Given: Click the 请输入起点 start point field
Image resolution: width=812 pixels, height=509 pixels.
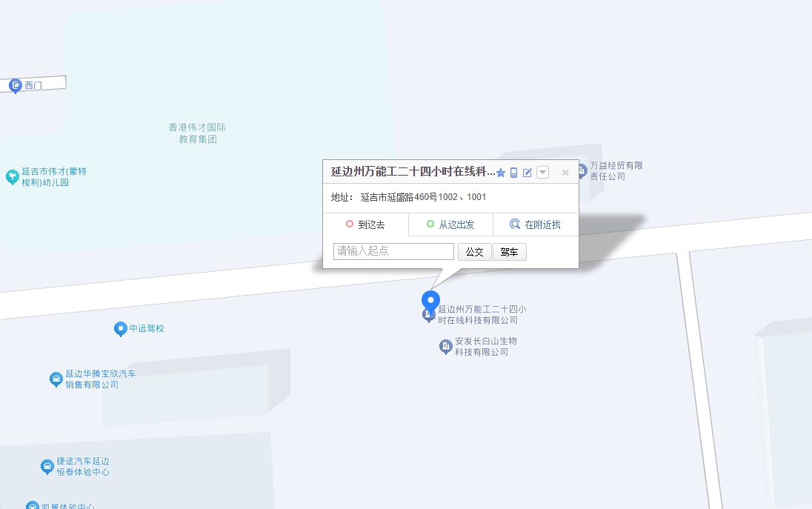Looking at the screenshot, I should point(393,252).
